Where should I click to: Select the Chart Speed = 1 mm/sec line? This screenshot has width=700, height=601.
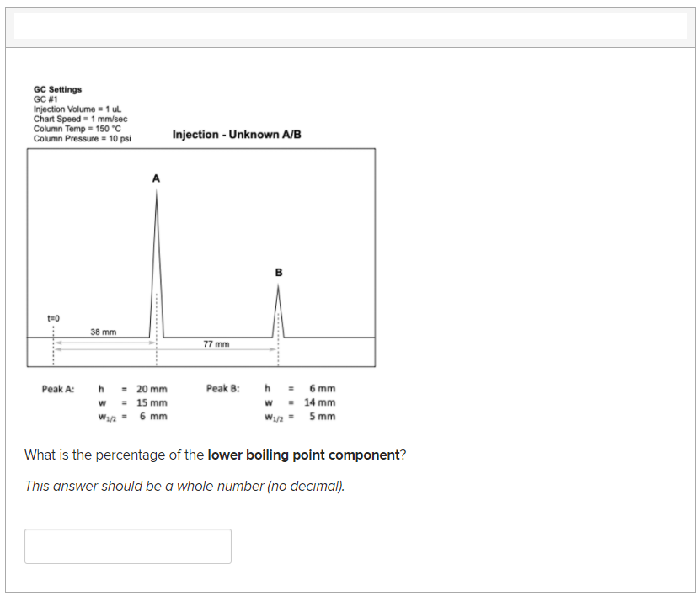pos(71,119)
